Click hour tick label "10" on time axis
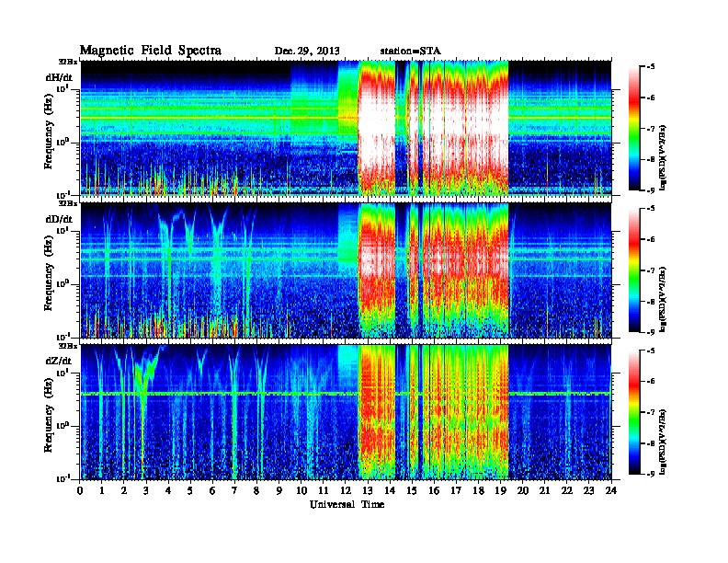 (301, 490)
